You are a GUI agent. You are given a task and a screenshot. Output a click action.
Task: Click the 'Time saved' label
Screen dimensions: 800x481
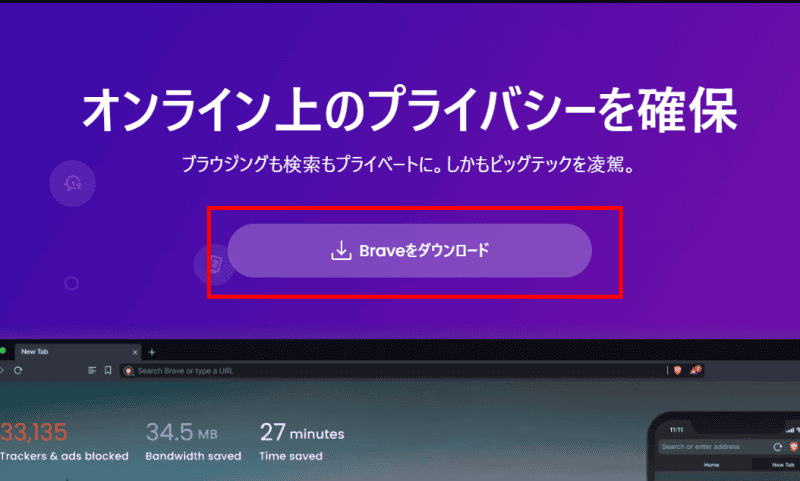click(x=291, y=456)
